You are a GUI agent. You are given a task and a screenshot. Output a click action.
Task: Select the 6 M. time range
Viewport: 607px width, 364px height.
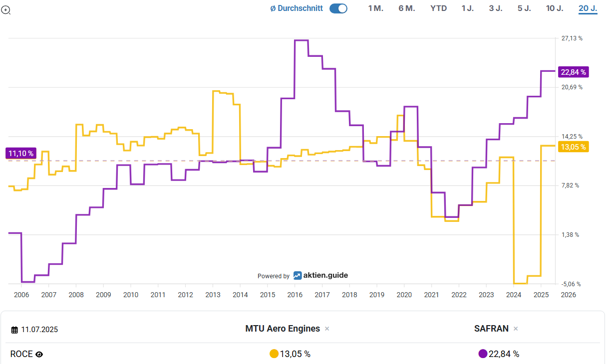[407, 8]
